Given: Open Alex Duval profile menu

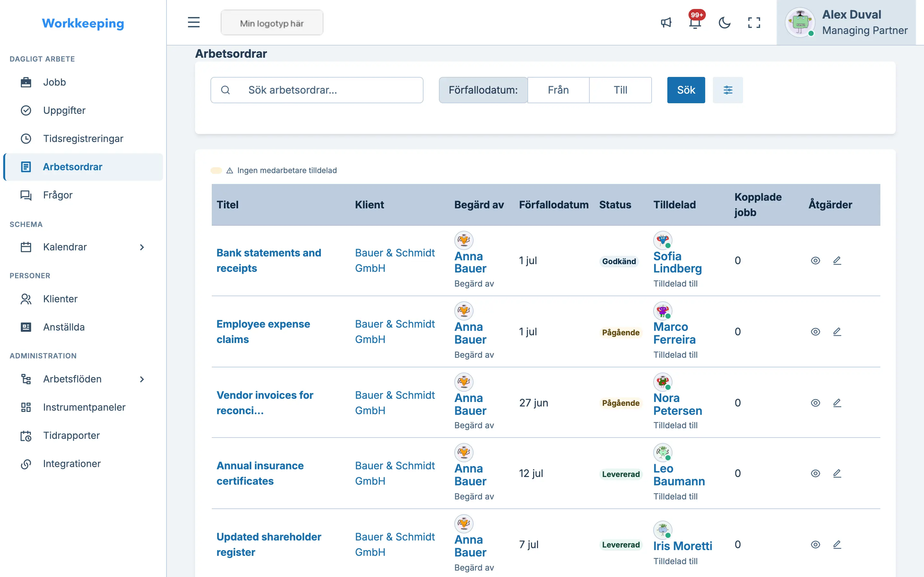Looking at the screenshot, I should (x=846, y=22).
